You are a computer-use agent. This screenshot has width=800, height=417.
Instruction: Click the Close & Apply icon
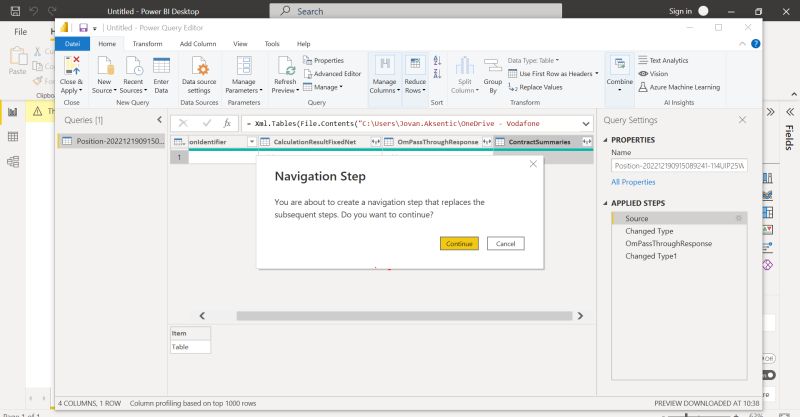click(x=71, y=66)
